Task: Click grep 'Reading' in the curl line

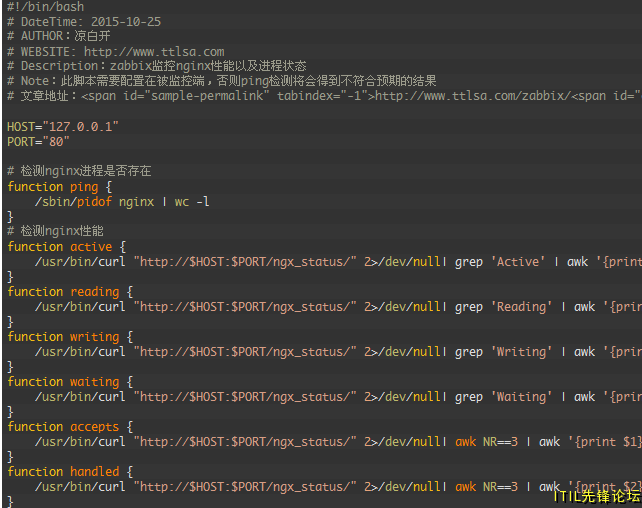Action: coord(503,307)
